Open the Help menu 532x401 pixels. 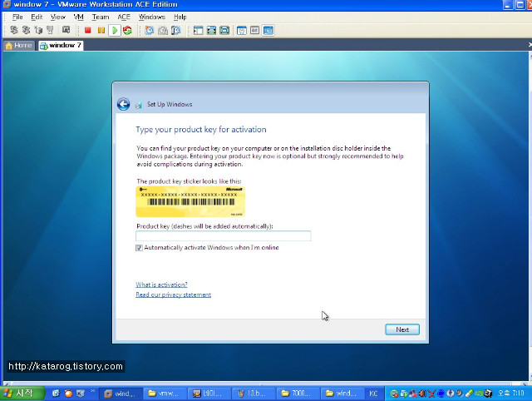(x=180, y=17)
